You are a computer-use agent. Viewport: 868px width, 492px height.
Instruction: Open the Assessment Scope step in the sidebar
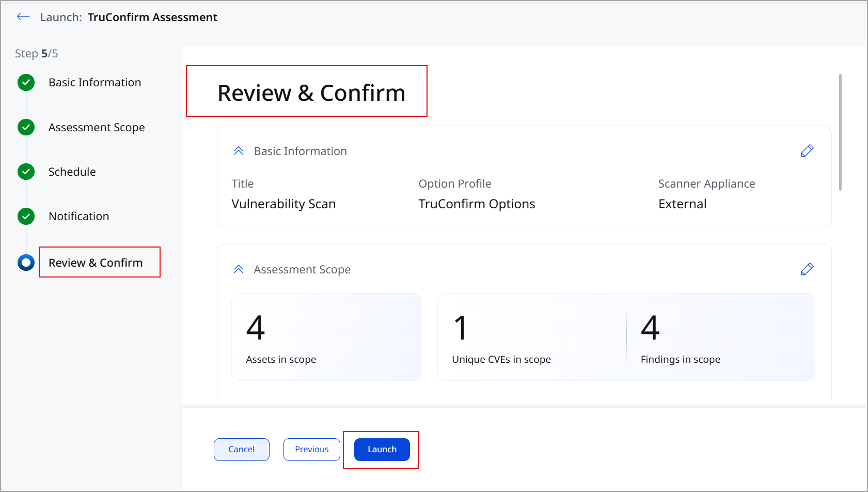[x=97, y=128]
